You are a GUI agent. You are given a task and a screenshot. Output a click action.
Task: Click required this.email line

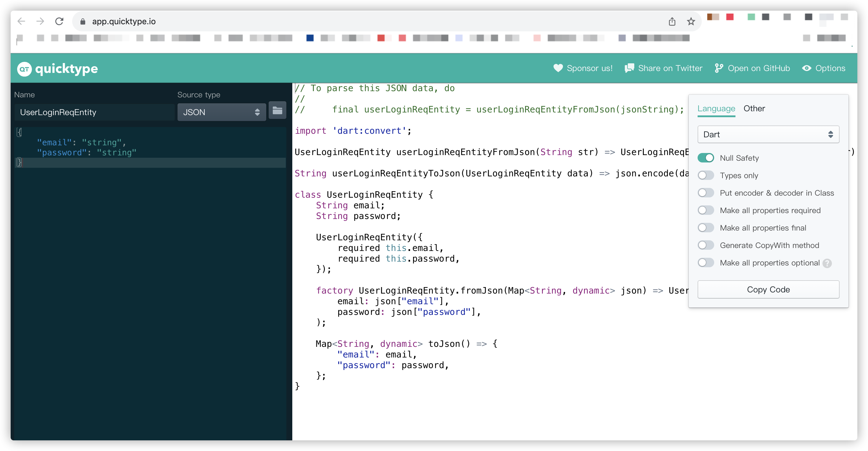click(391, 248)
